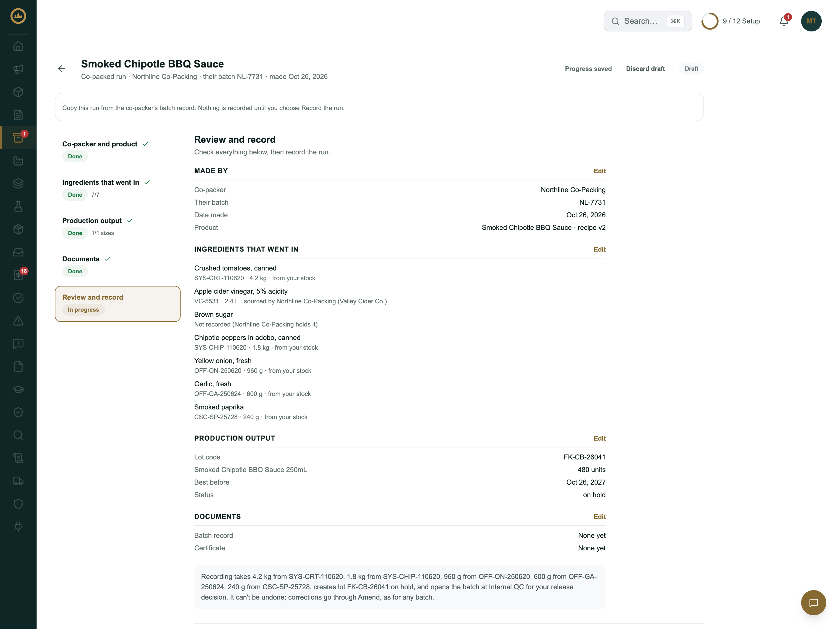The width and height of the screenshot is (840, 629).
Task: Click the Smoked paprika ingredient row
Action: 399,412
